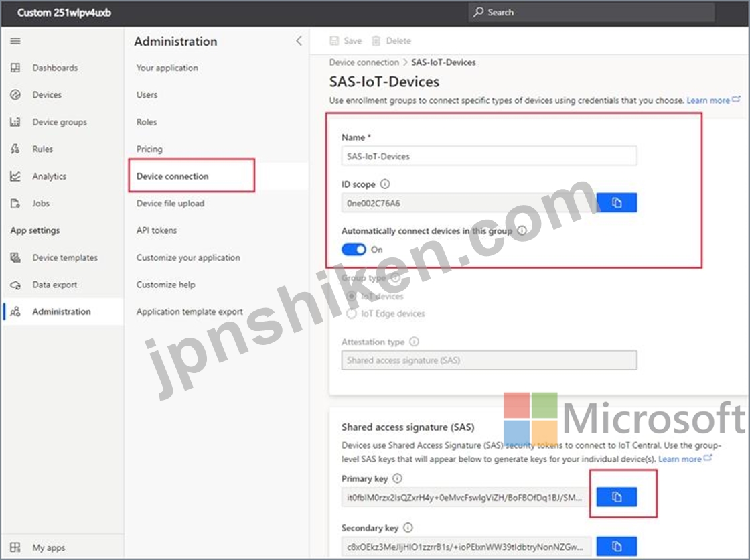Copy the ID scope value
The height and width of the screenshot is (560, 750).
617,202
